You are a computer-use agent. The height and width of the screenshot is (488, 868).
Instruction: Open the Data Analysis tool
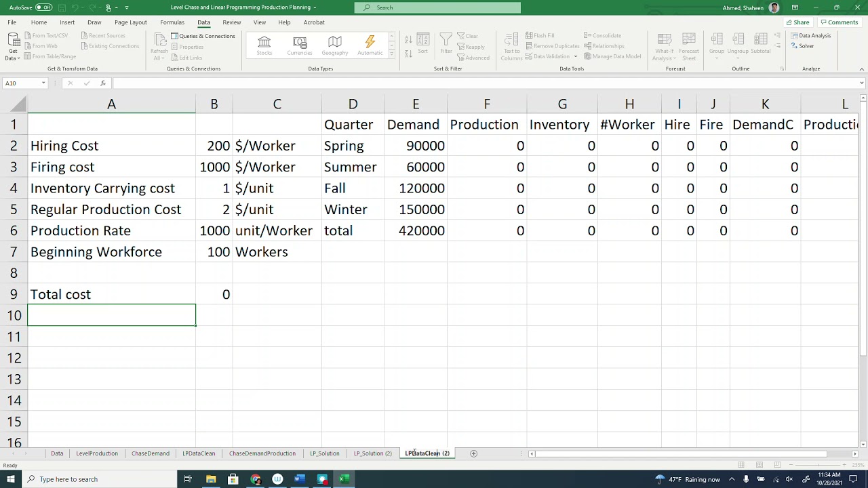pyautogui.click(x=811, y=35)
